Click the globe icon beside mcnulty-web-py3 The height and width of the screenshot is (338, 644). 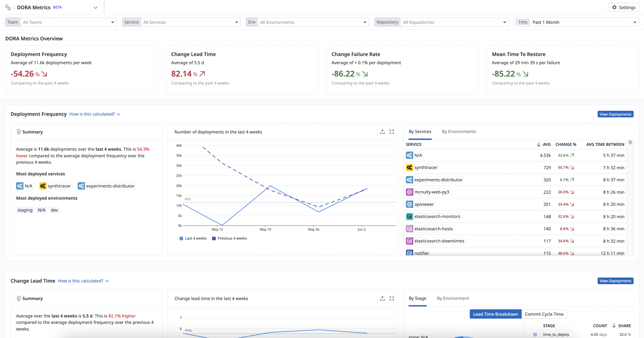[x=409, y=192]
